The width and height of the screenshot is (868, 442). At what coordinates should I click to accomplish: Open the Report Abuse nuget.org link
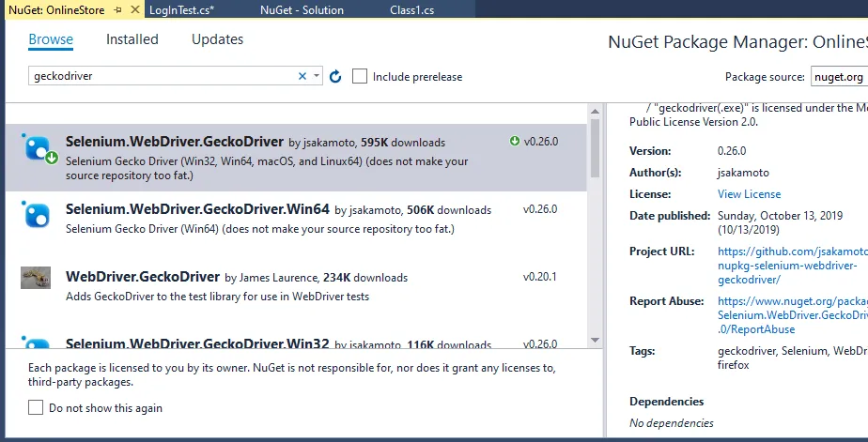click(792, 315)
